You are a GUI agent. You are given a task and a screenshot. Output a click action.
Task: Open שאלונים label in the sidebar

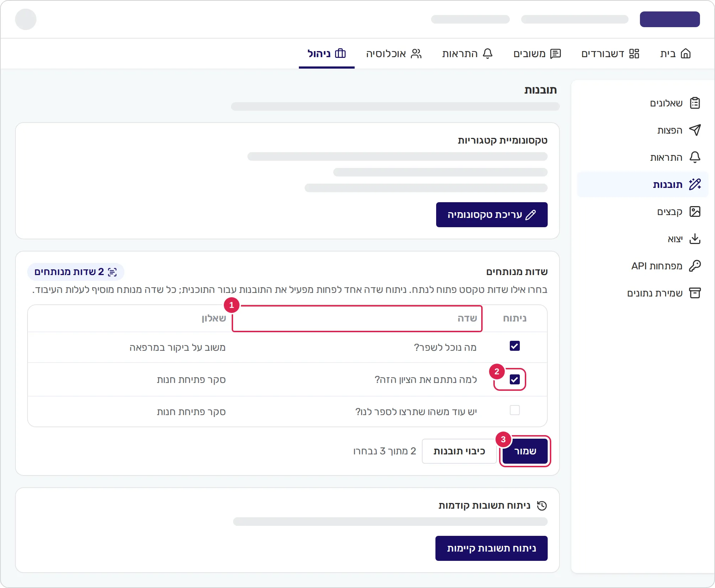666,103
